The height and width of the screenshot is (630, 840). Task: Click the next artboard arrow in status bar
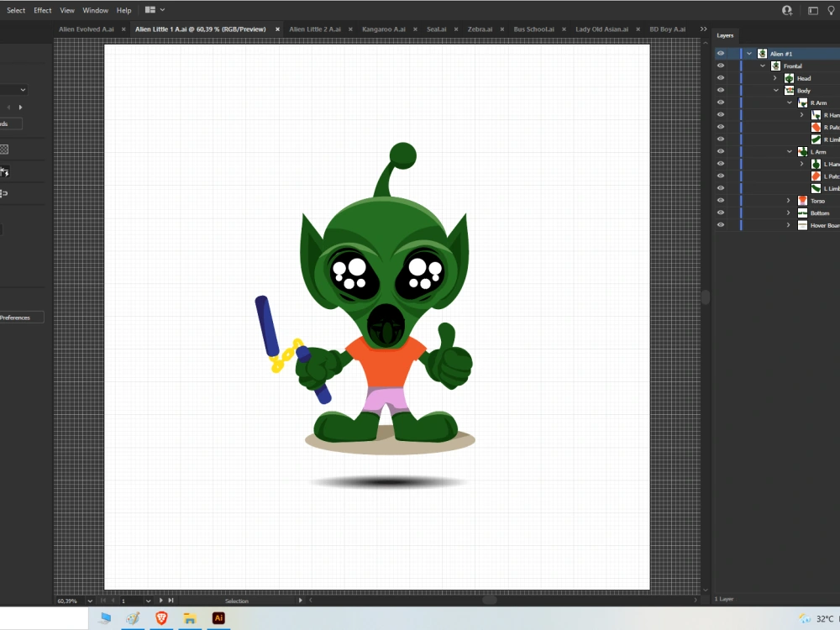pos(161,601)
